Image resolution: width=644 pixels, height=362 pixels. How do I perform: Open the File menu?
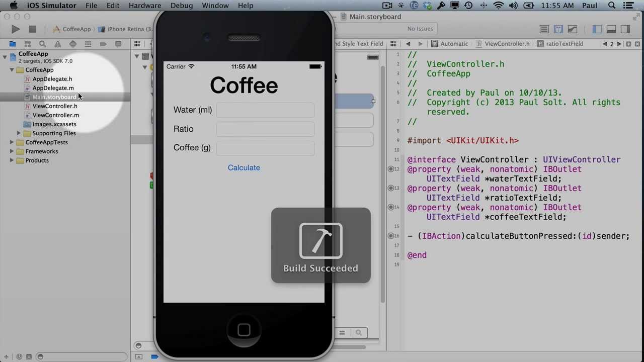[91, 6]
